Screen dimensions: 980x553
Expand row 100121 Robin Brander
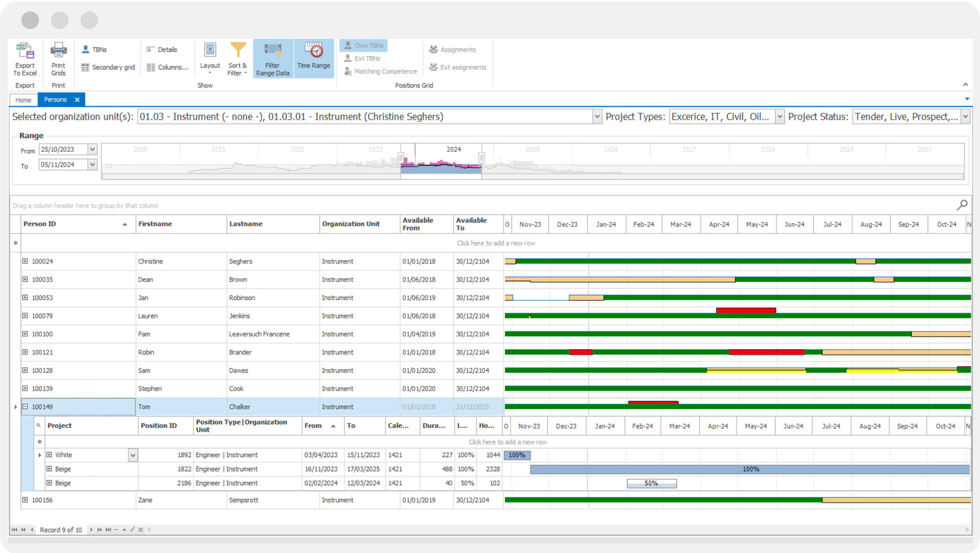(25, 352)
